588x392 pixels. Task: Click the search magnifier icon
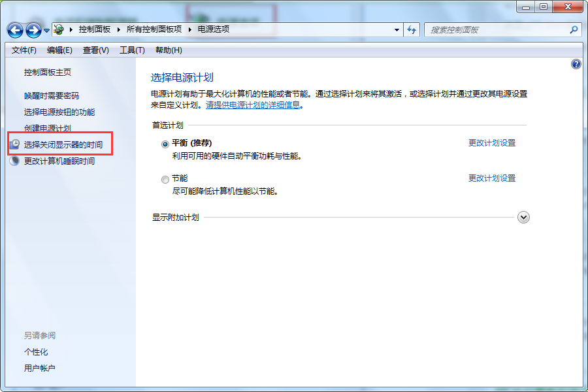point(574,29)
